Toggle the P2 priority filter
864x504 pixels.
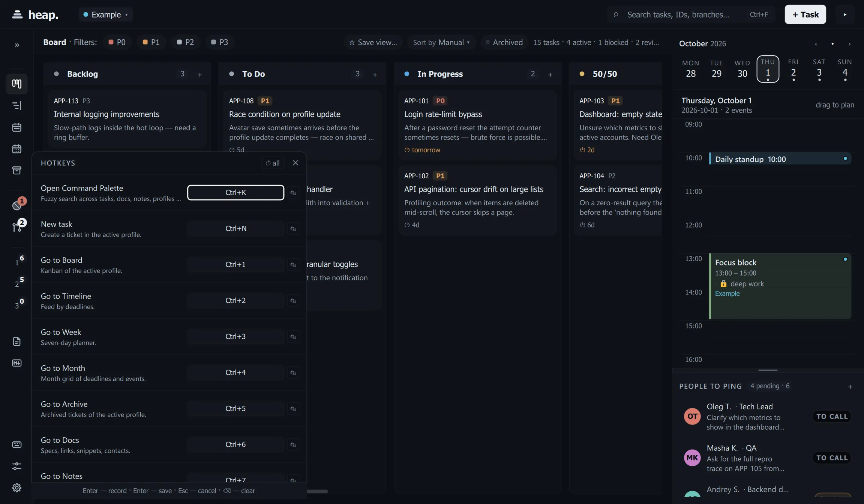[x=185, y=42]
